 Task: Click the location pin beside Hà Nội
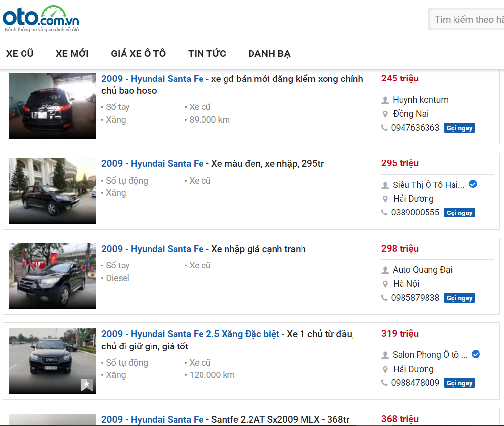(385, 284)
